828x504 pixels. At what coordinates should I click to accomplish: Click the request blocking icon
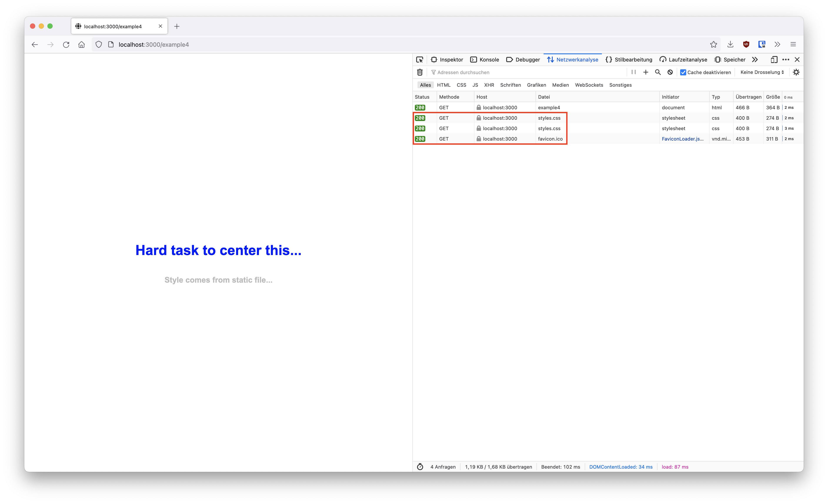point(670,72)
